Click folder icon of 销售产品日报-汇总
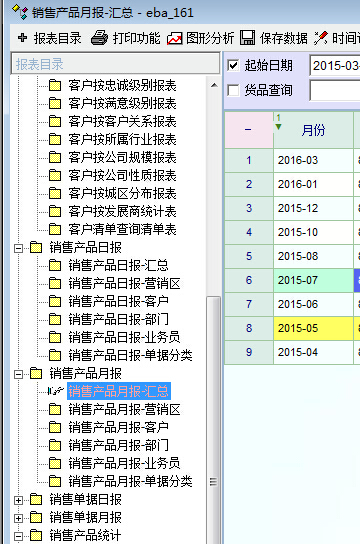The image size is (360, 544). tap(55, 265)
